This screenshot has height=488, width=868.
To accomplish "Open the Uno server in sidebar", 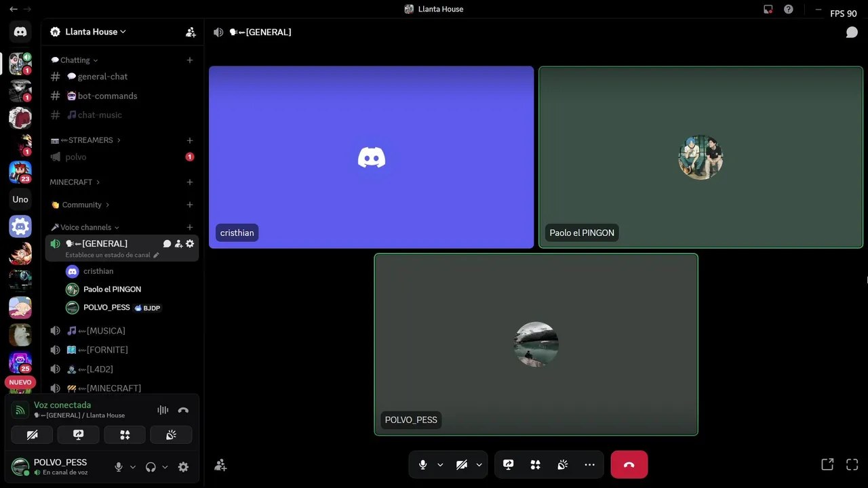I will pyautogui.click(x=20, y=199).
